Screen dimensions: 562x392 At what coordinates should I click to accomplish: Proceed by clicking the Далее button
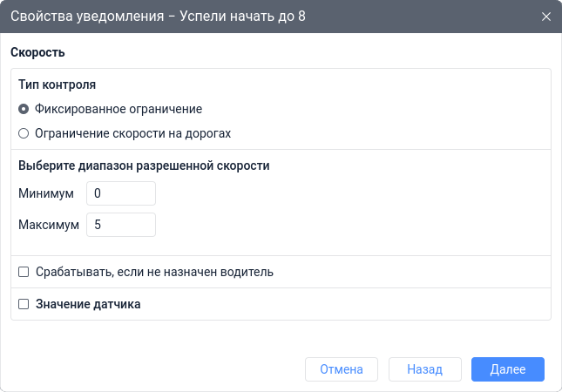pyautogui.click(x=507, y=369)
